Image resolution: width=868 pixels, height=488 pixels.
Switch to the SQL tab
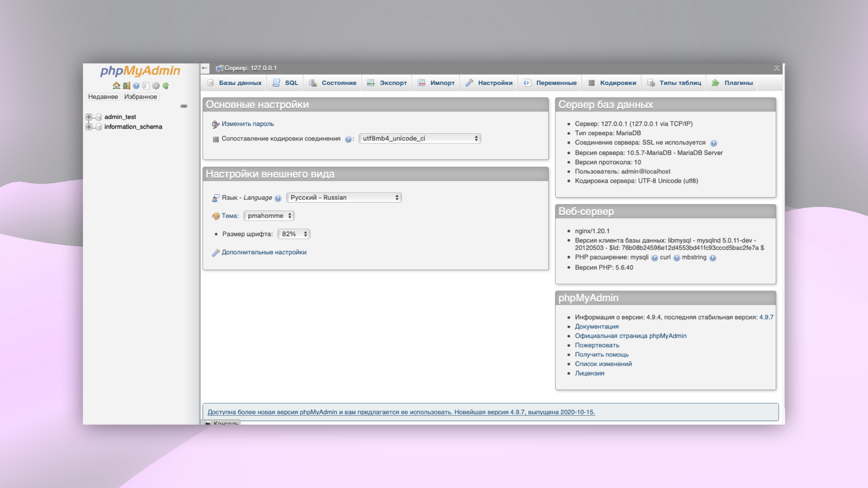tap(285, 83)
